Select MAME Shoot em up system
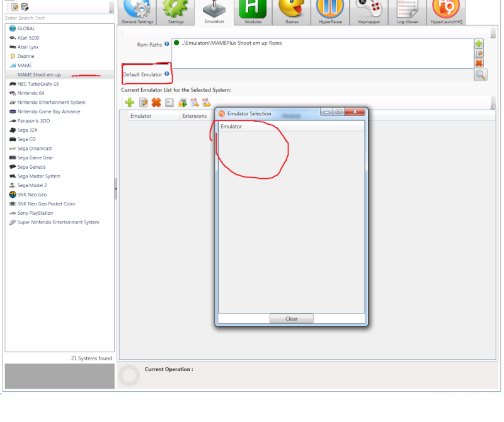This screenshot has height=422, width=504. point(59,75)
